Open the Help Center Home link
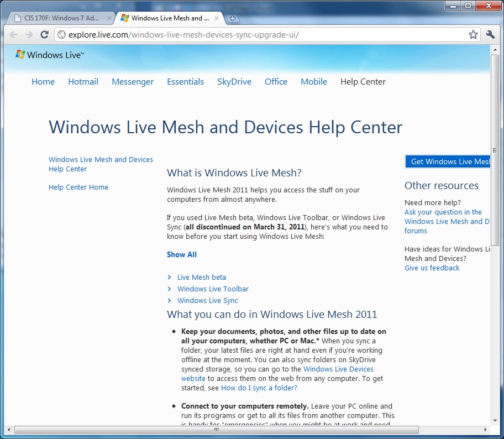This screenshot has width=504, height=439. 78,187
